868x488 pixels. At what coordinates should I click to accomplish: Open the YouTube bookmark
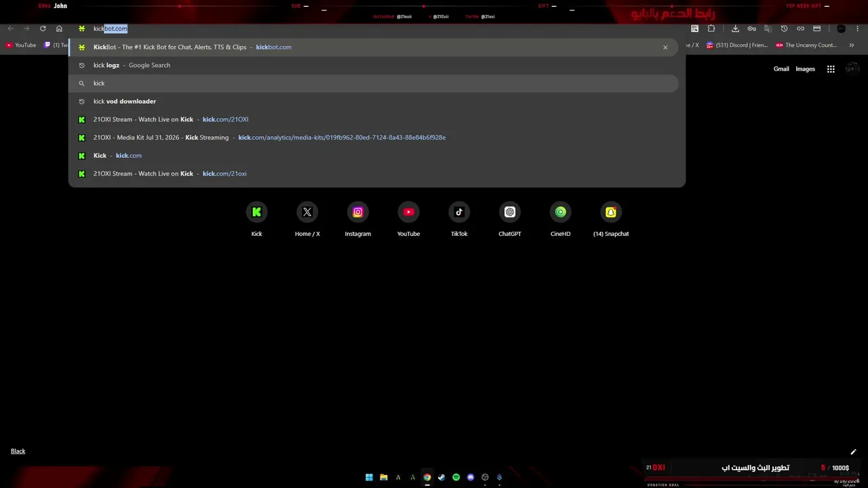click(21, 45)
